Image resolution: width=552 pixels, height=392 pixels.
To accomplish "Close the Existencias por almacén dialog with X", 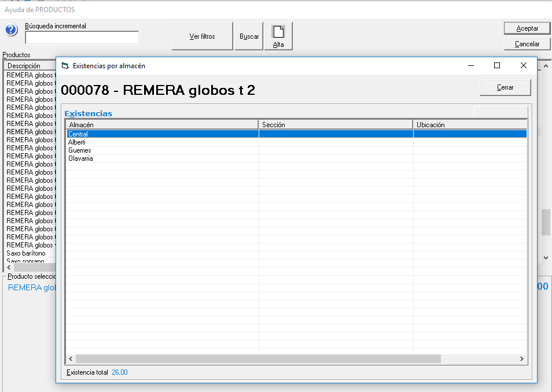I will pyautogui.click(x=523, y=66).
